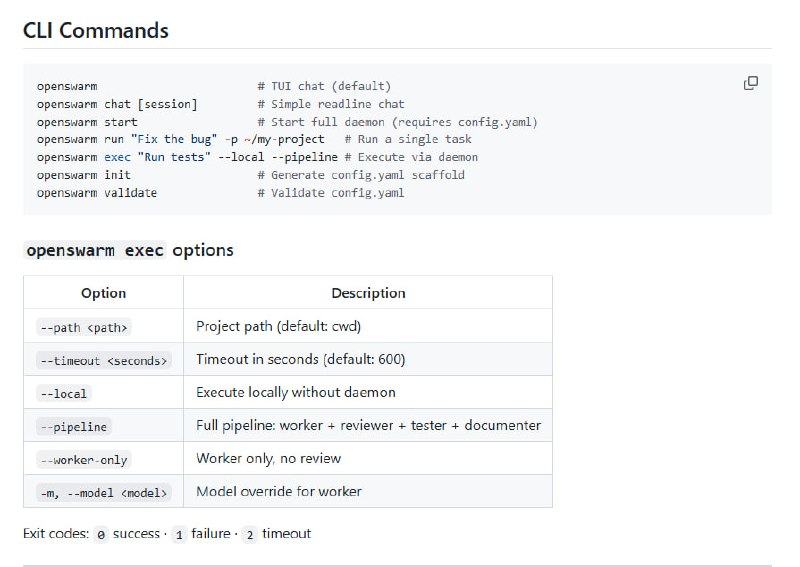Screen dimensions: 800x567
Task: Click the Option column header
Action: [103, 293]
